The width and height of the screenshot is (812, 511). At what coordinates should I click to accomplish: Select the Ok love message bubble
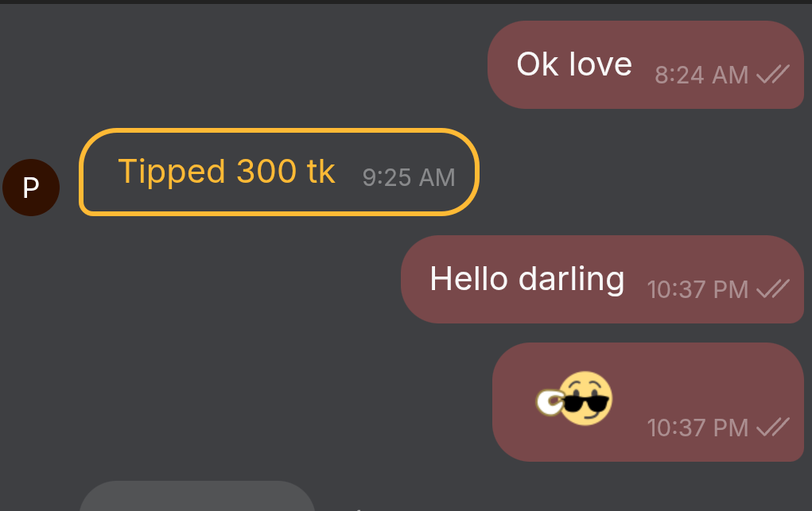(x=646, y=64)
